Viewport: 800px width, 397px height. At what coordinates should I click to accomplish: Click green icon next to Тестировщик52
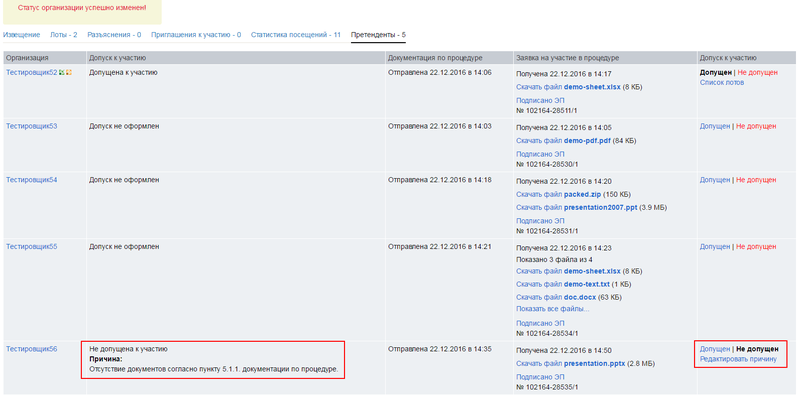pos(61,72)
